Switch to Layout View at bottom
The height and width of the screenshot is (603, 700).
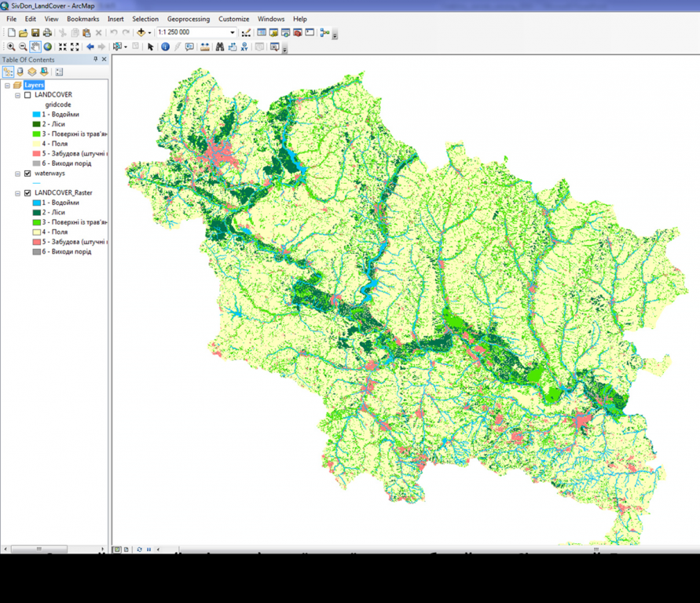point(127,550)
